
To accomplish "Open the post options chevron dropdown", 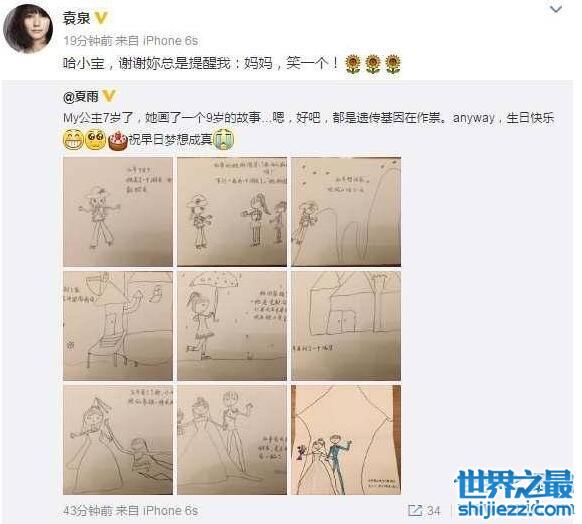I will tap(555, 9).
